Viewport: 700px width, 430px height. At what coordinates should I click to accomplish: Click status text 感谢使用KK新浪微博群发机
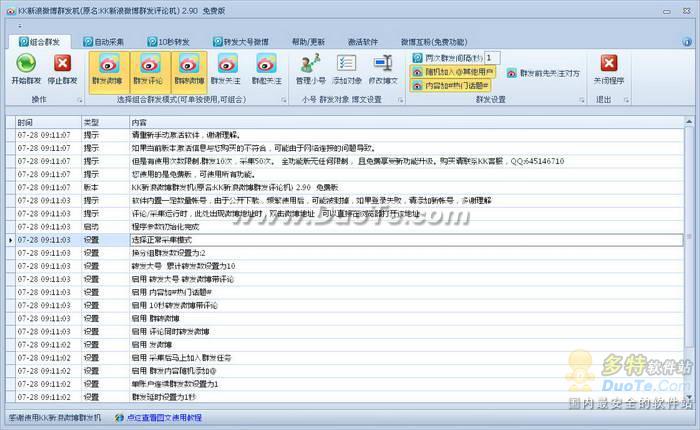tap(54, 418)
